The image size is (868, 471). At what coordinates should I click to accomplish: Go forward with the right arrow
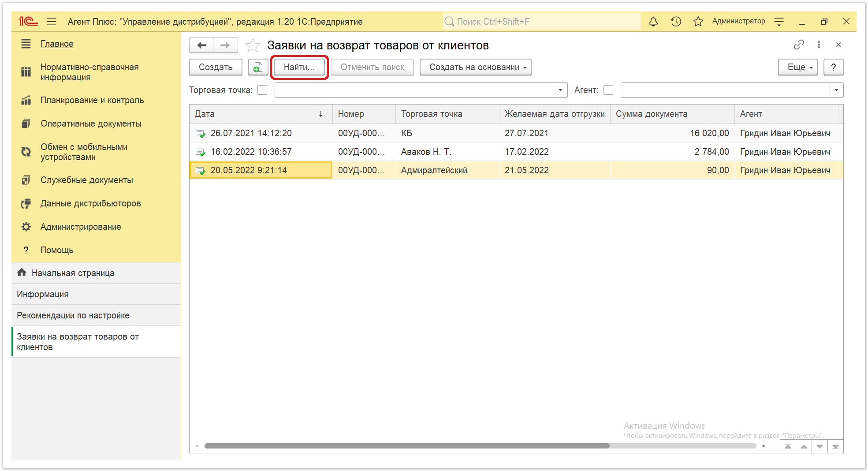click(225, 45)
